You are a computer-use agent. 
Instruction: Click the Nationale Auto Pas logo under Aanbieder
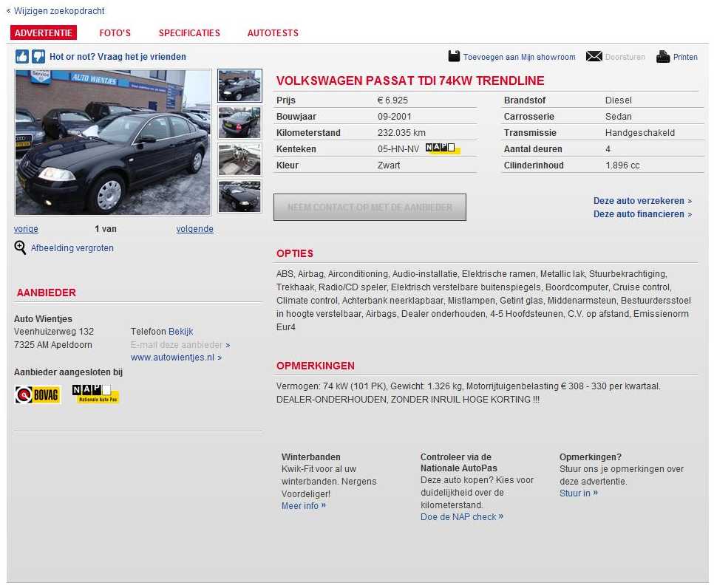pyautogui.click(x=95, y=394)
